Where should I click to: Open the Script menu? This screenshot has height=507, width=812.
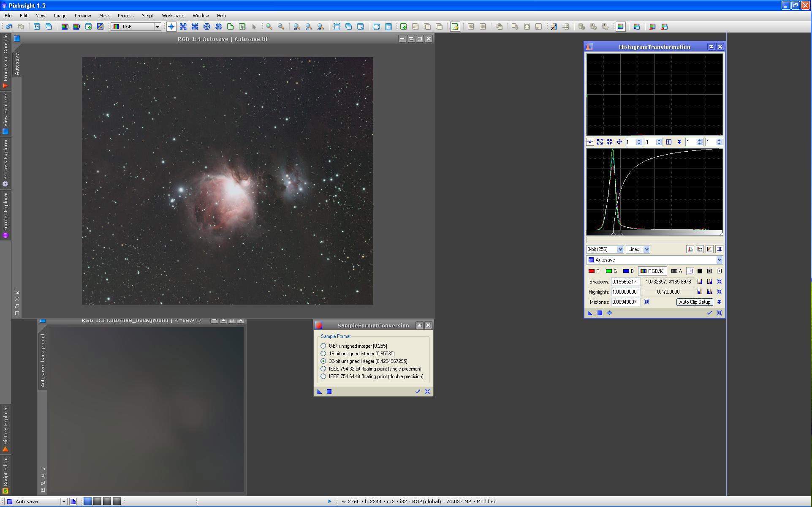147,16
